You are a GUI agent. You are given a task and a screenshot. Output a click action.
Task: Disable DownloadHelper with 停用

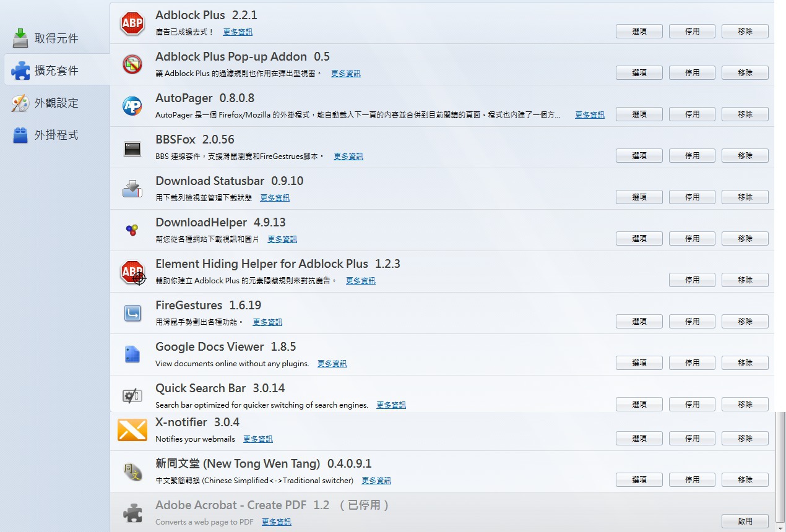[692, 239]
